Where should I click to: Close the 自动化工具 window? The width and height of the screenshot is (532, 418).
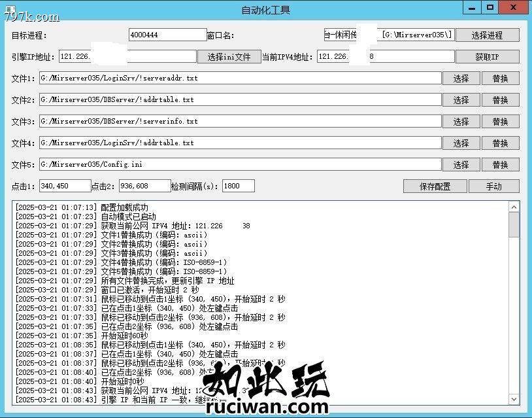(513, 8)
